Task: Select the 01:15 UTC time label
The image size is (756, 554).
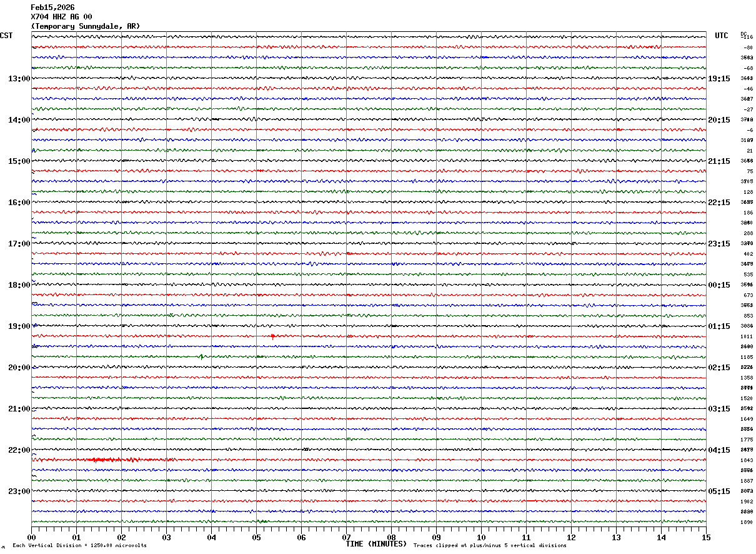Action: coord(719,326)
